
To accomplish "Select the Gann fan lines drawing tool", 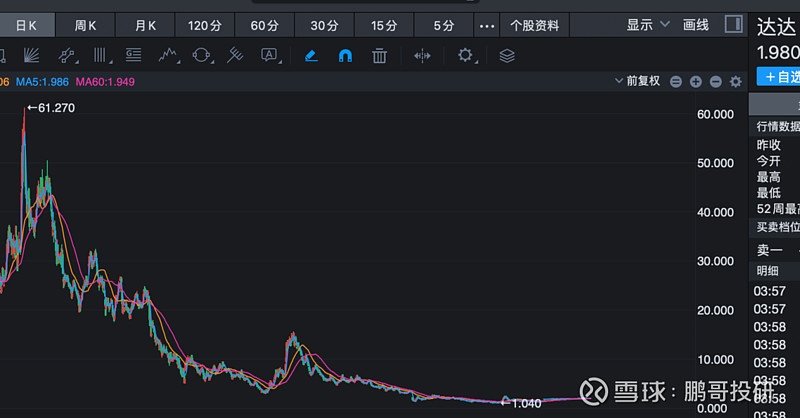I will pos(31,55).
